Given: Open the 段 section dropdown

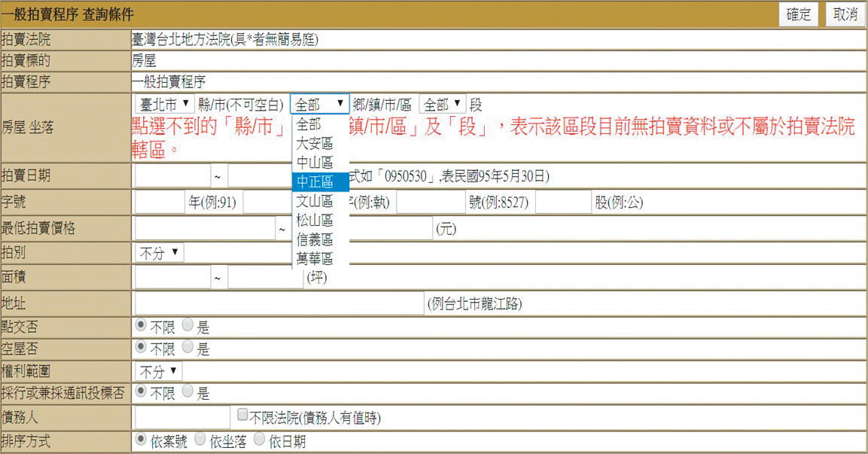Looking at the screenshot, I should tap(443, 104).
